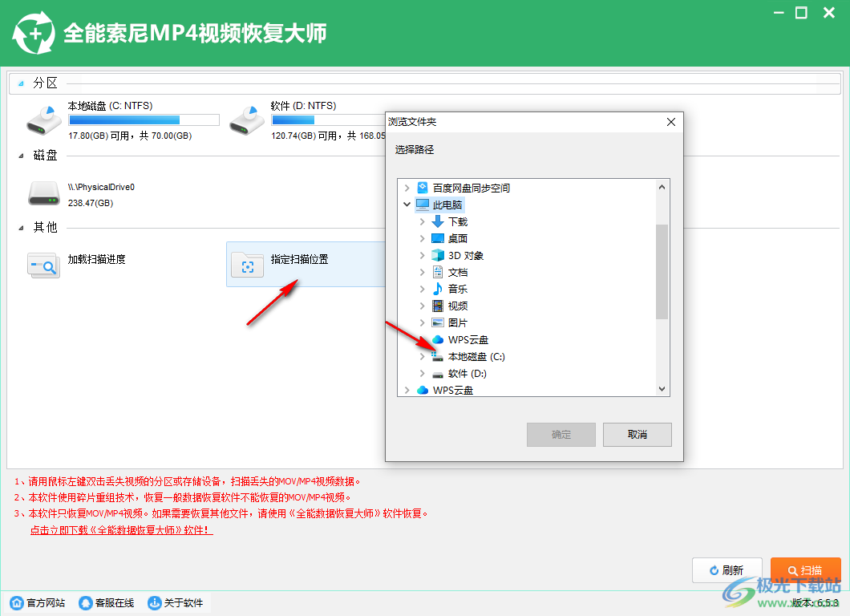Click the 确定 button in the dialog
The width and height of the screenshot is (850, 616).
561,435
